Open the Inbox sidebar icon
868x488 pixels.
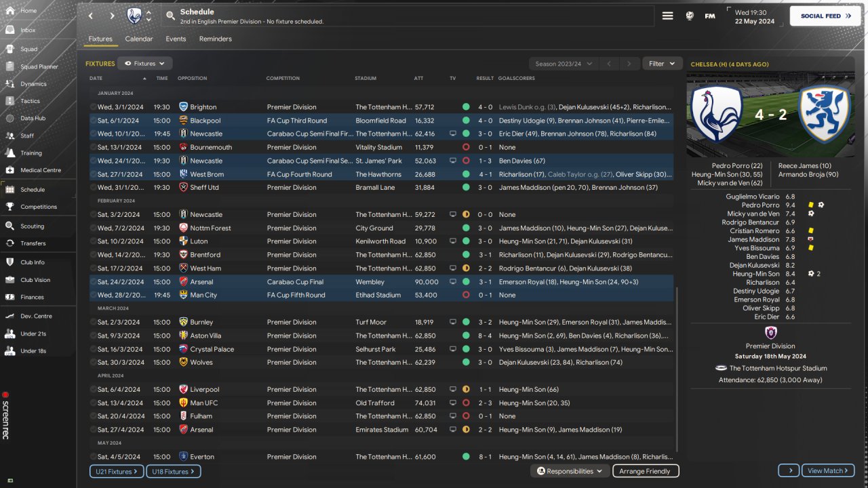tap(9, 30)
